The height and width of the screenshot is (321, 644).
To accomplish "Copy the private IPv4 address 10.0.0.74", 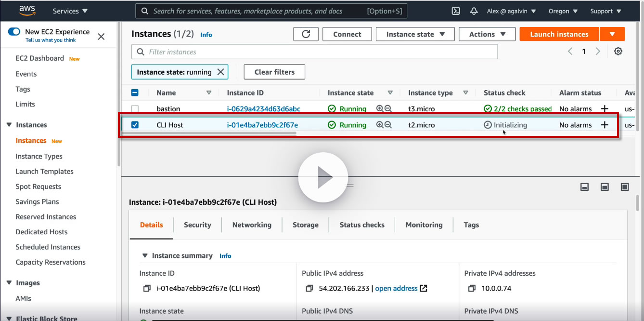I will (x=472, y=289).
